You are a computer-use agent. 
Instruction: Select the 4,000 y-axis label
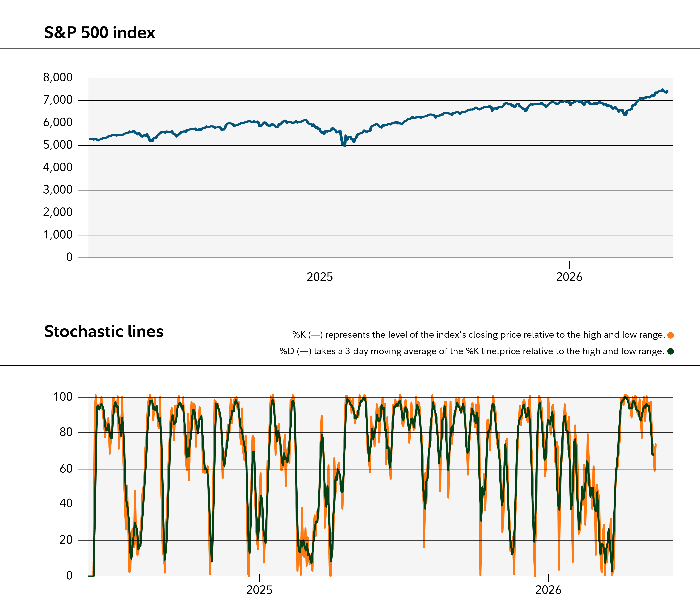coord(58,167)
